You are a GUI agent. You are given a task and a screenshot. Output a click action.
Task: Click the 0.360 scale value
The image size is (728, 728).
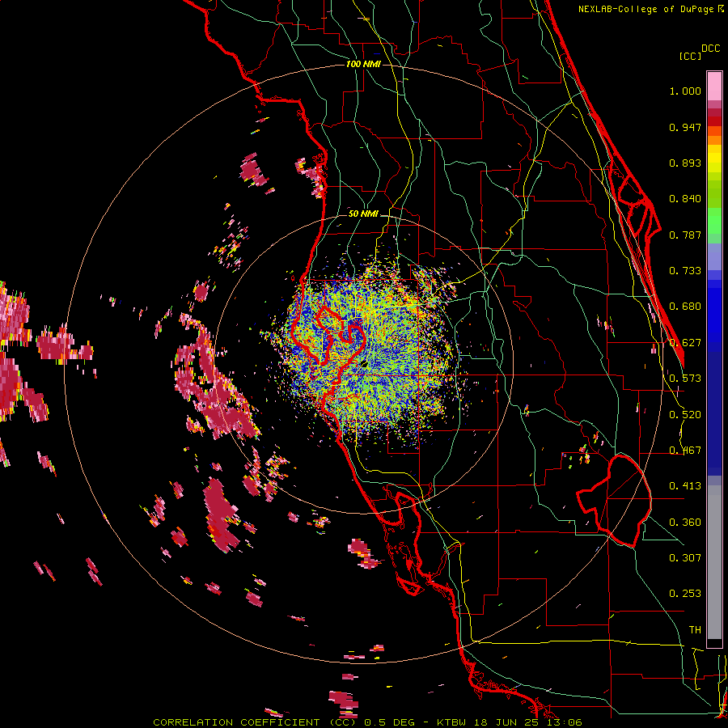(685, 523)
